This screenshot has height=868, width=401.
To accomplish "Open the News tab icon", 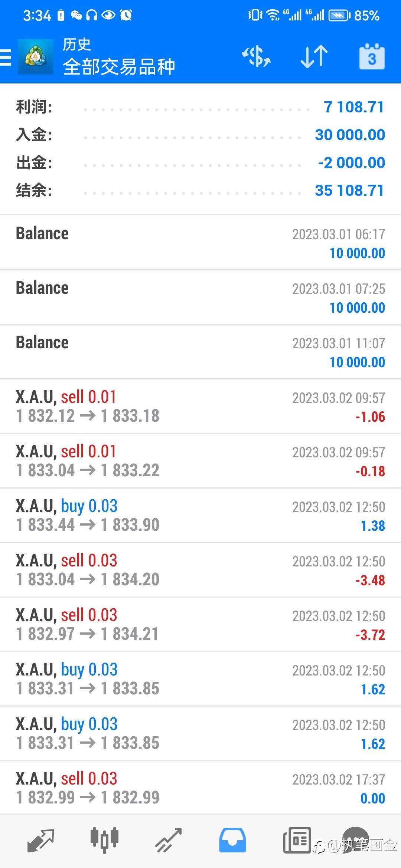I will click(297, 840).
